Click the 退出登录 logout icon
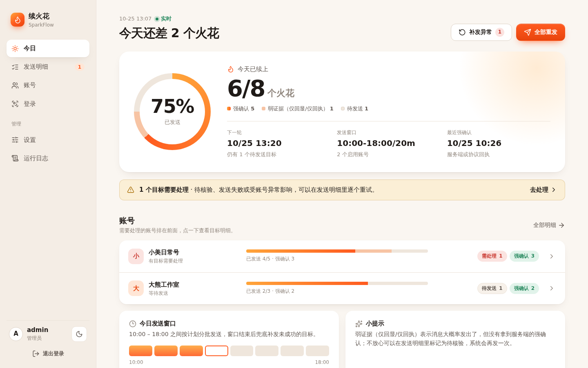The height and width of the screenshot is (368, 588). [36, 354]
